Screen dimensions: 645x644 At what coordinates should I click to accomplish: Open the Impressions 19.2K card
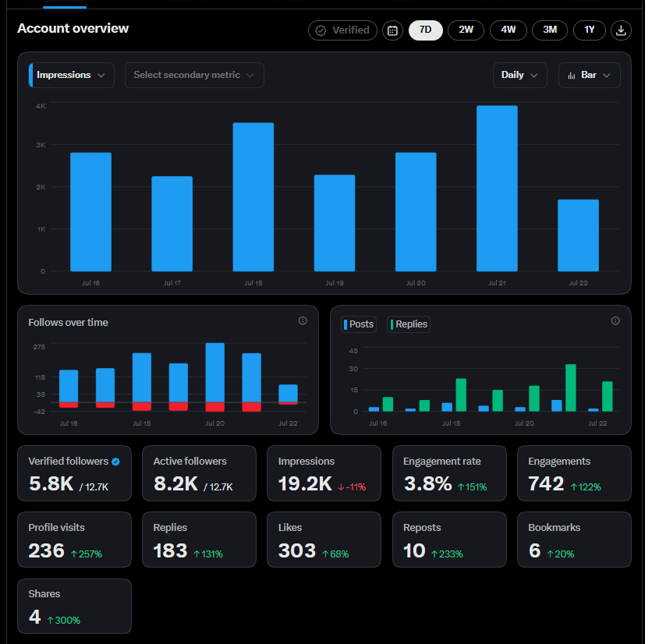coord(324,473)
